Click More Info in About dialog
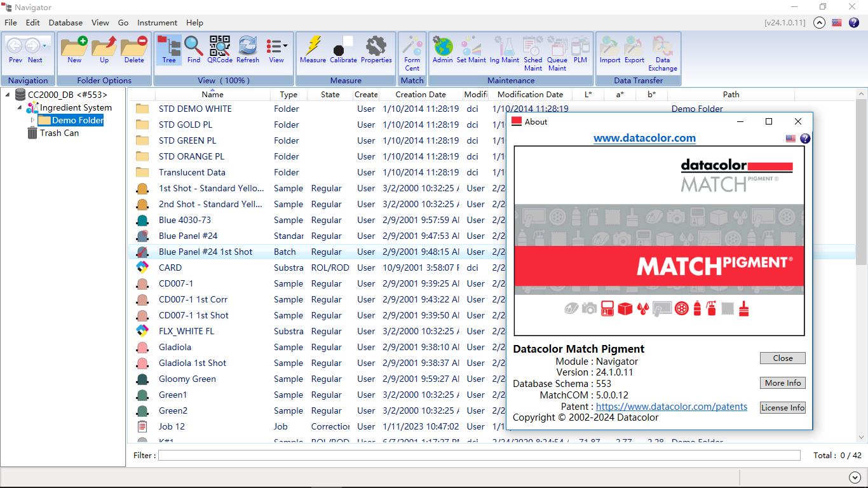The width and height of the screenshot is (868, 488). click(783, 383)
